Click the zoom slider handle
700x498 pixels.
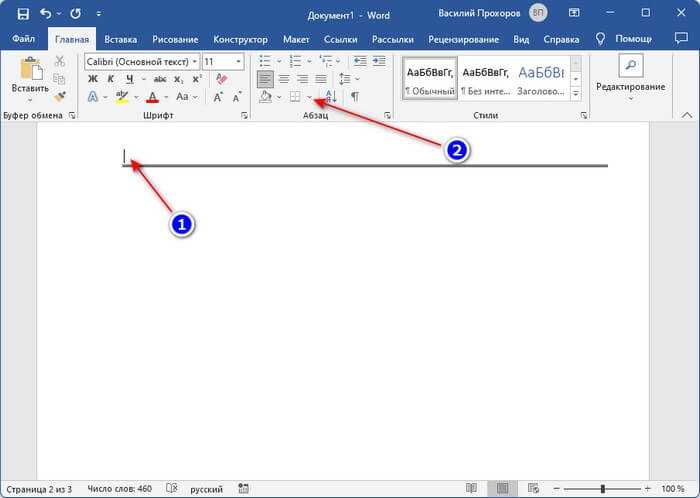pyautogui.click(x=603, y=489)
